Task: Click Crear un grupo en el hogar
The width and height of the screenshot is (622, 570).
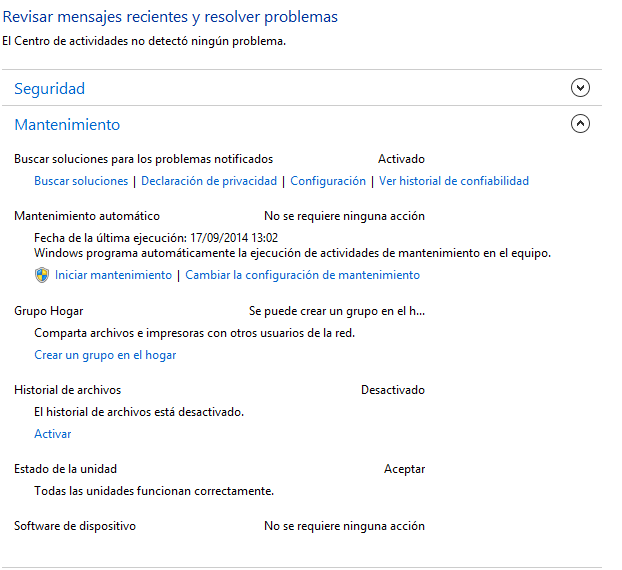Action: pos(105,355)
